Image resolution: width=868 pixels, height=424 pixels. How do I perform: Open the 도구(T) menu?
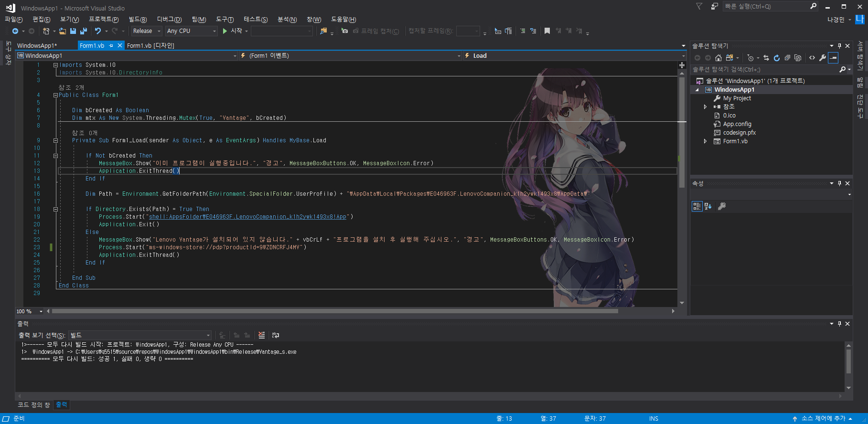pyautogui.click(x=225, y=19)
